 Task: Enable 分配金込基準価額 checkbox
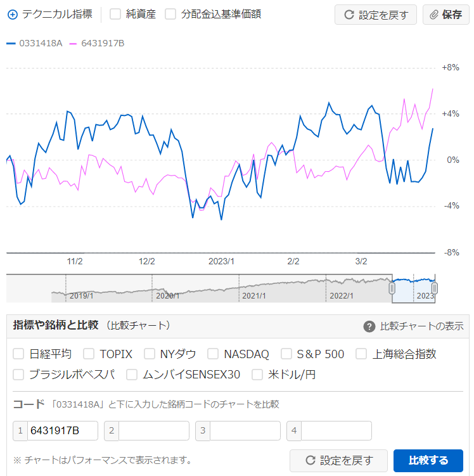coord(170,14)
